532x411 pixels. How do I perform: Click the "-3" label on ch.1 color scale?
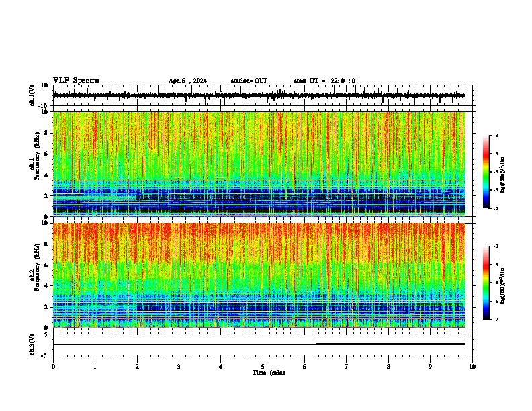click(495, 135)
